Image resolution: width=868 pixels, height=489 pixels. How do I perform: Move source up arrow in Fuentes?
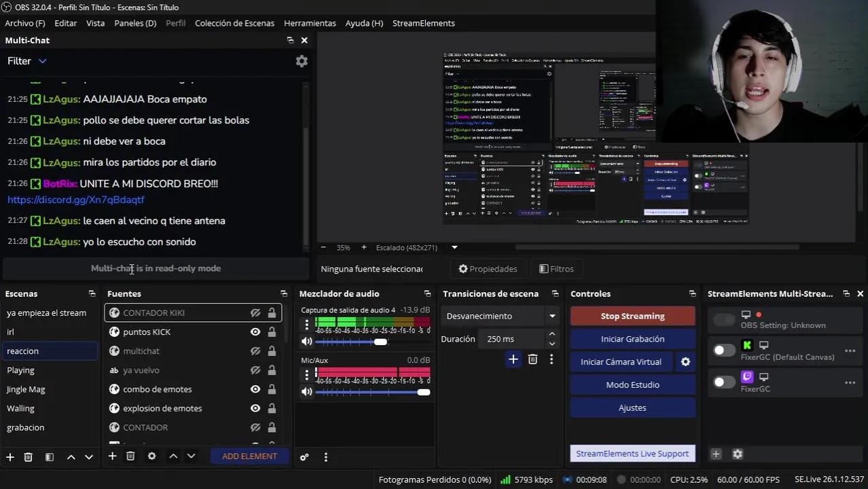point(173,456)
